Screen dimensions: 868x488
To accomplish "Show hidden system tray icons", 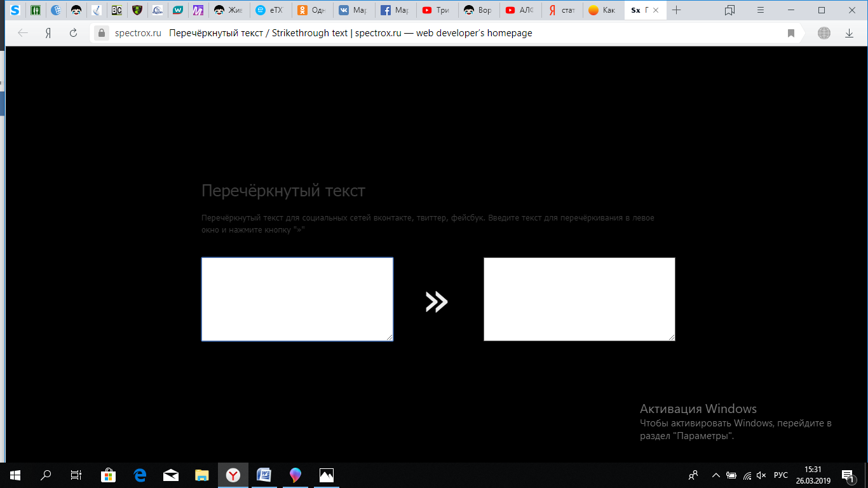I will (x=716, y=475).
